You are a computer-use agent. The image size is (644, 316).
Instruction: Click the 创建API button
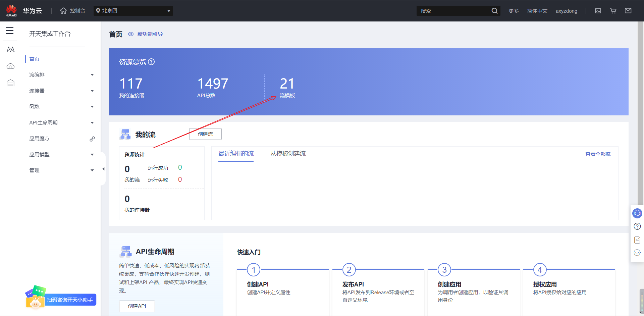[x=137, y=306]
